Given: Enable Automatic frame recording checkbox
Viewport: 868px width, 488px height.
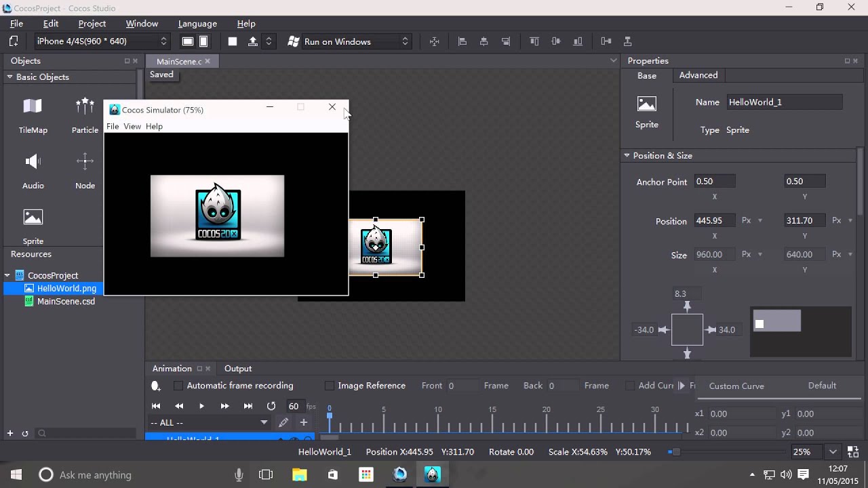Looking at the screenshot, I should click(178, 386).
